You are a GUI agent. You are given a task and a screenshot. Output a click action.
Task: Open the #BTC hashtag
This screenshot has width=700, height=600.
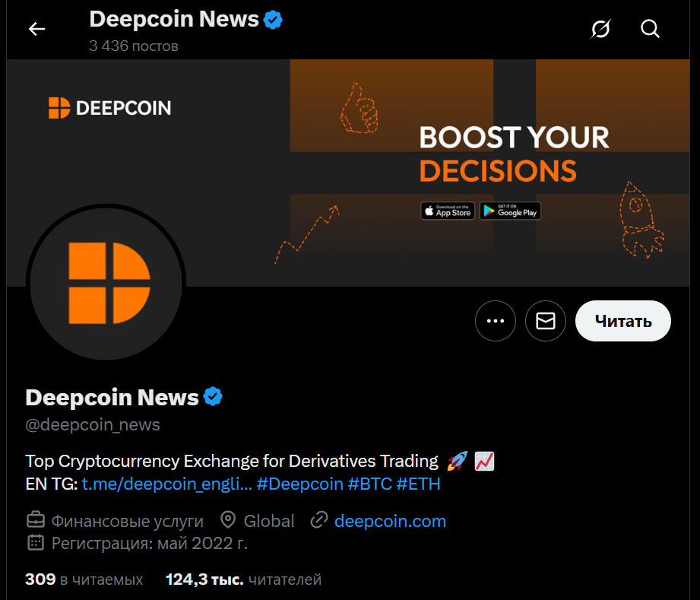[x=369, y=484]
